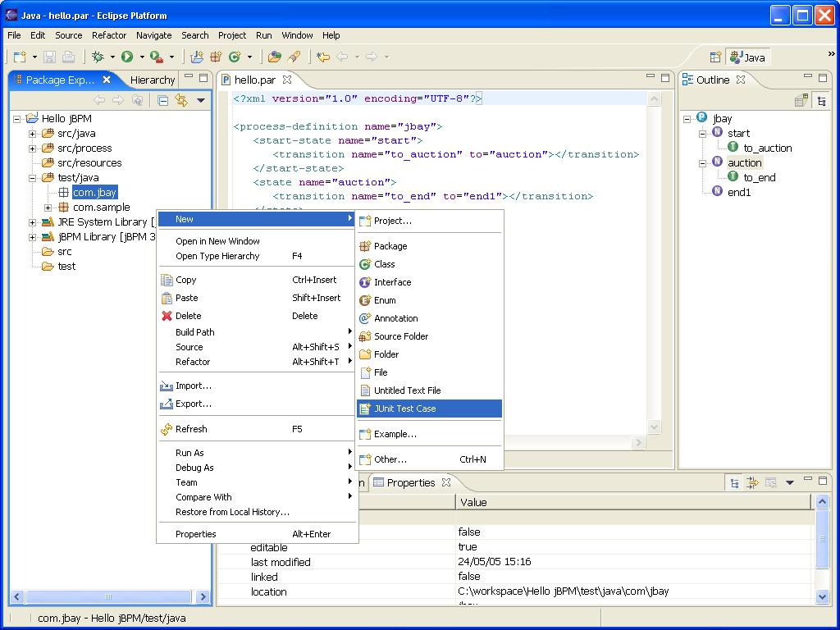840x630 pixels.
Task: Open the Properties view menu arrow
Action: pyautogui.click(x=789, y=482)
